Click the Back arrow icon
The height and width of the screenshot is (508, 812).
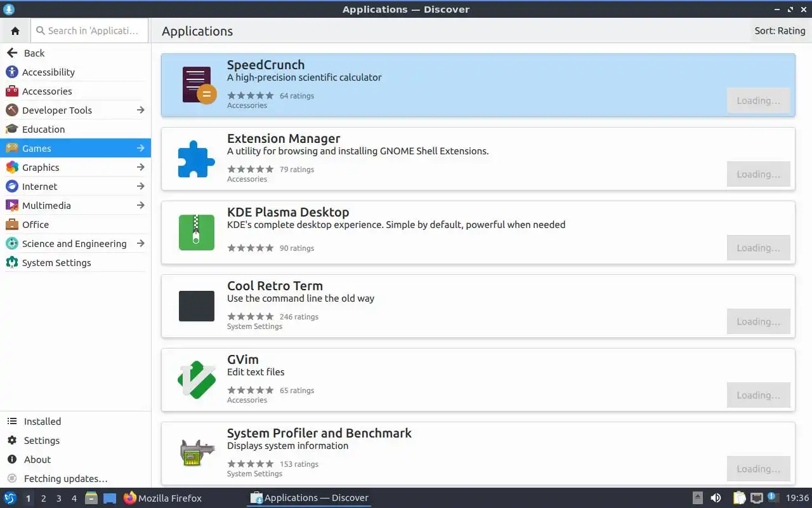(12, 53)
